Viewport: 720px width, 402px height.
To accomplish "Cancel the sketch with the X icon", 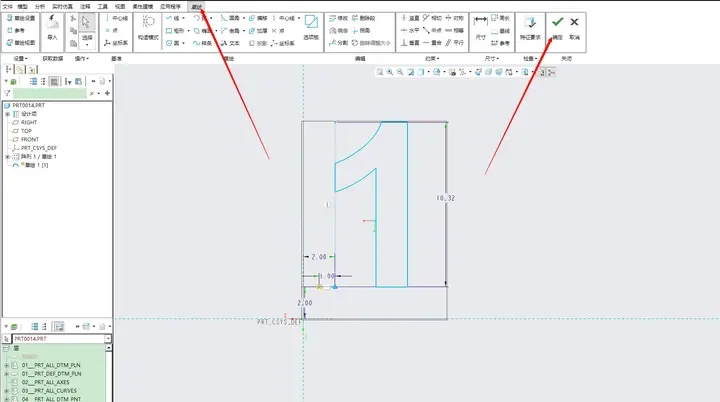I will coord(574,28).
